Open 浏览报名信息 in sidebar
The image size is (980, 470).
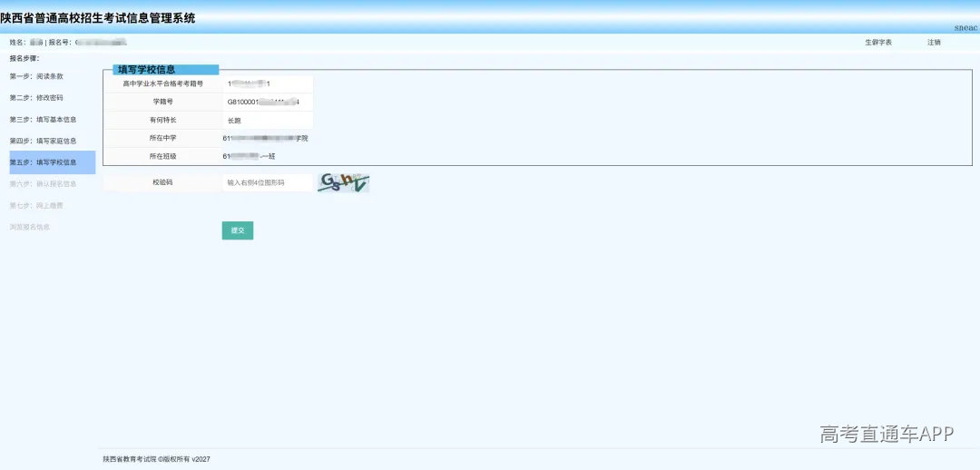(x=30, y=228)
